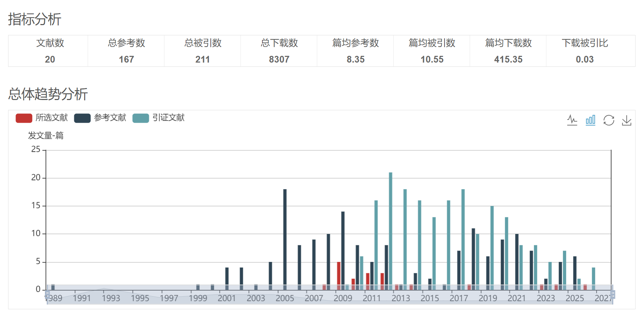Viewport: 644px width, 316px height.
Task: Restore the chart with refresh icon
Action: click(x=609, y=120)
